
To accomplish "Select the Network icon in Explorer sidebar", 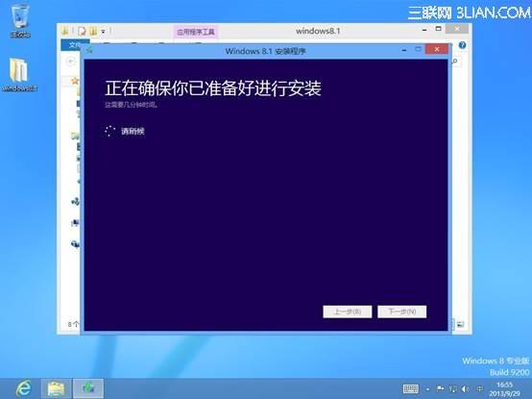I will click(x=75, y=244).
